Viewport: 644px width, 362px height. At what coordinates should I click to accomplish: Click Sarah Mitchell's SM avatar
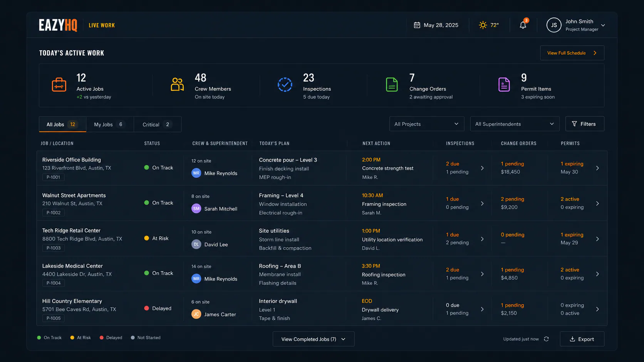pyautogui.click(x=196, y=209)
